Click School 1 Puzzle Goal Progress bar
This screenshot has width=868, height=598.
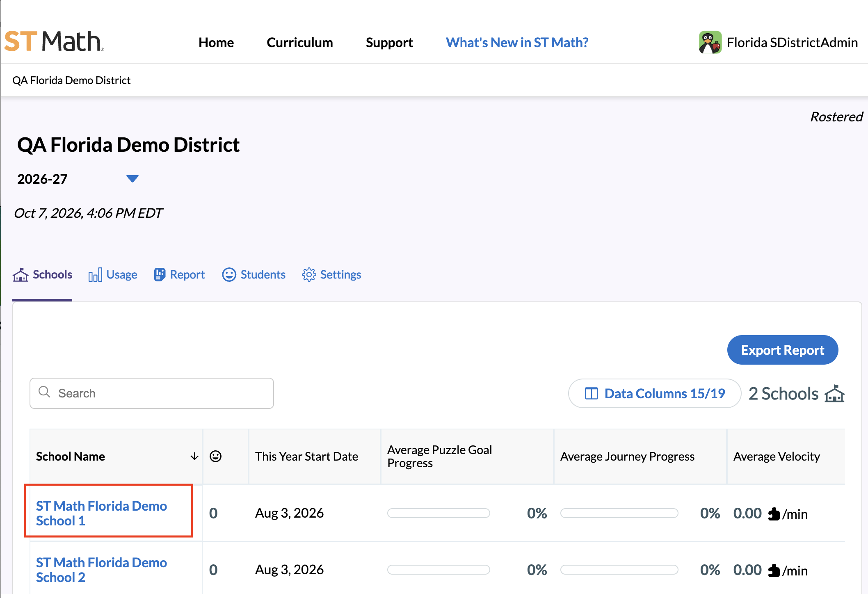(x=439, y=513)
